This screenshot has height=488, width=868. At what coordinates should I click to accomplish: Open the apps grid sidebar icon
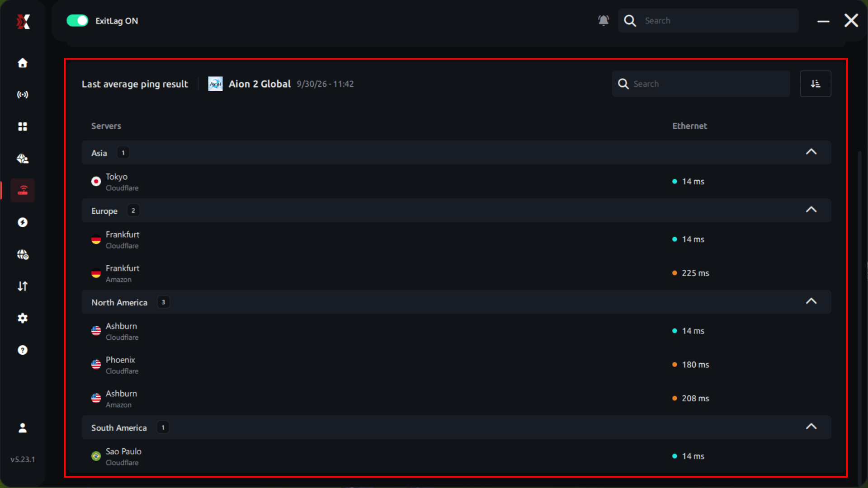23,127
